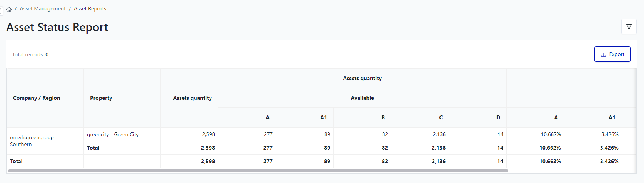
Task: Click the Property column header
Action: tap(101, 98)
